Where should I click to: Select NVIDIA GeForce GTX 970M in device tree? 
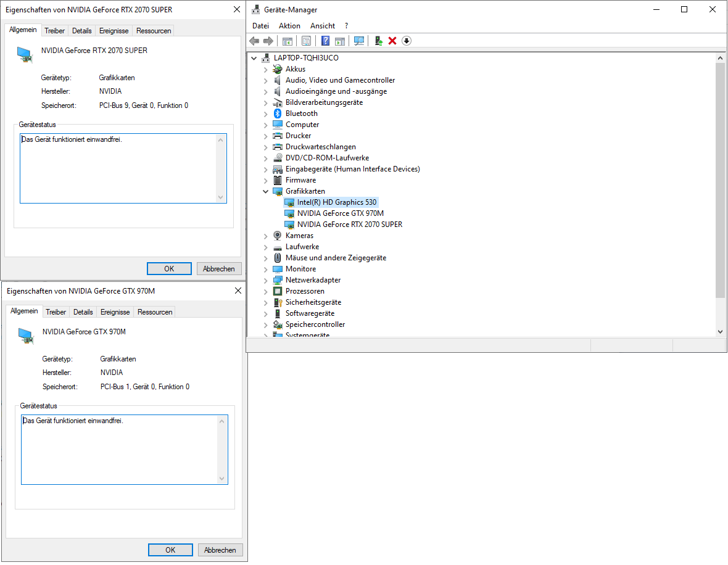tap(341, 213)
